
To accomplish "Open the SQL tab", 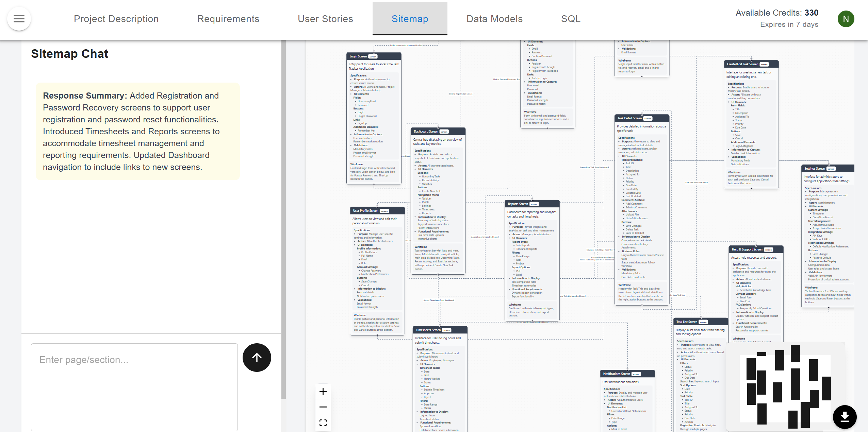I will point(571,19).
